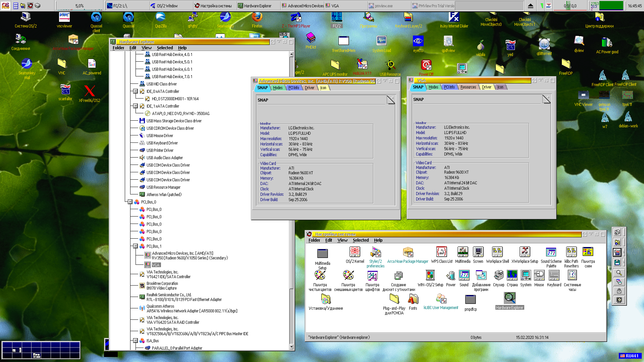The height and width of the screenshot is (362, 644).
Task: Open View menu in Hardware Explorer
Action: [x=147, y=48]
